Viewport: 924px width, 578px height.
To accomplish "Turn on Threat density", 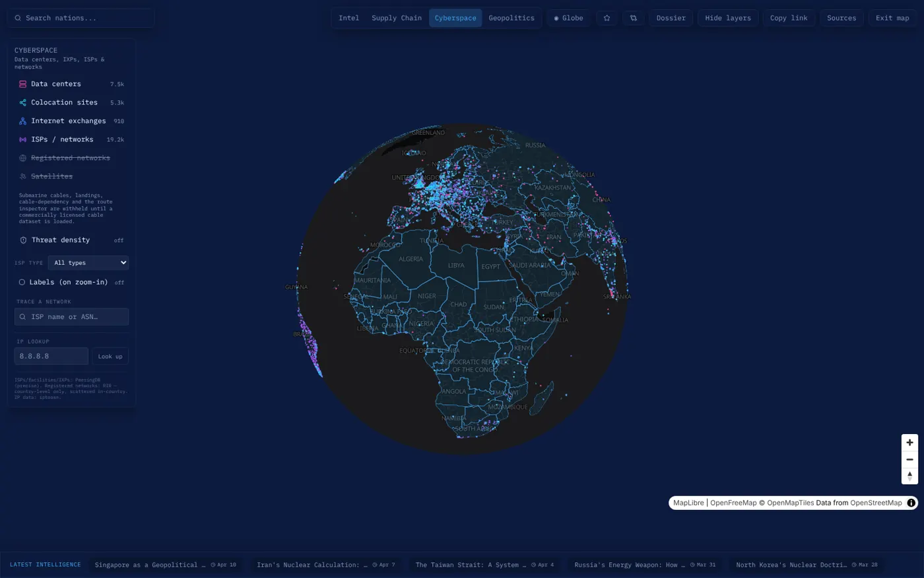I will coord(71,240).
